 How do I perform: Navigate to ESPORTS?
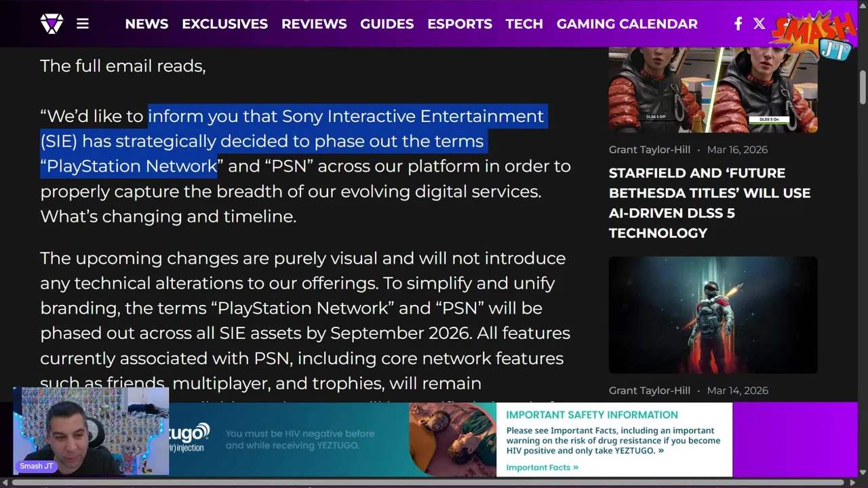[460, 24]
